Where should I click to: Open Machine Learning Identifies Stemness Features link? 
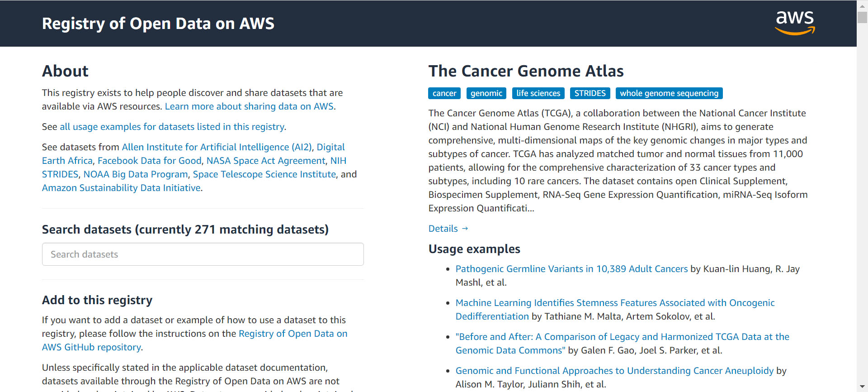[x=615, y=303]
